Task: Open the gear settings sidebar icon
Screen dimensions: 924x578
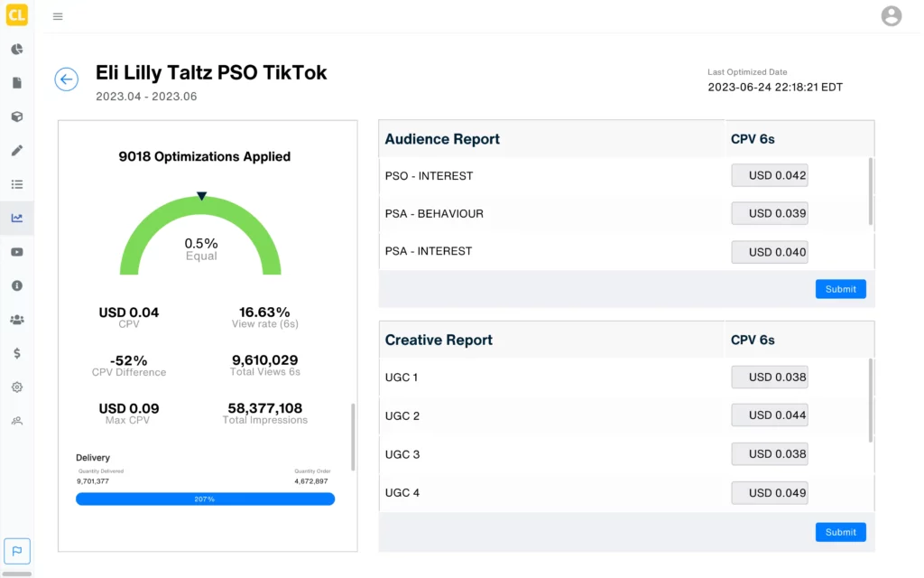Action: click(17, 387)
